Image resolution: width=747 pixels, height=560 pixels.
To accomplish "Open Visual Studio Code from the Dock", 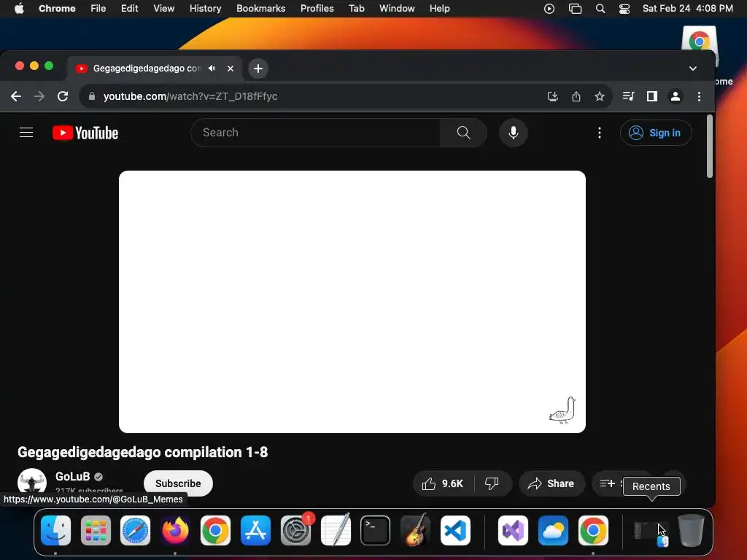I will [x=455, y=530].
